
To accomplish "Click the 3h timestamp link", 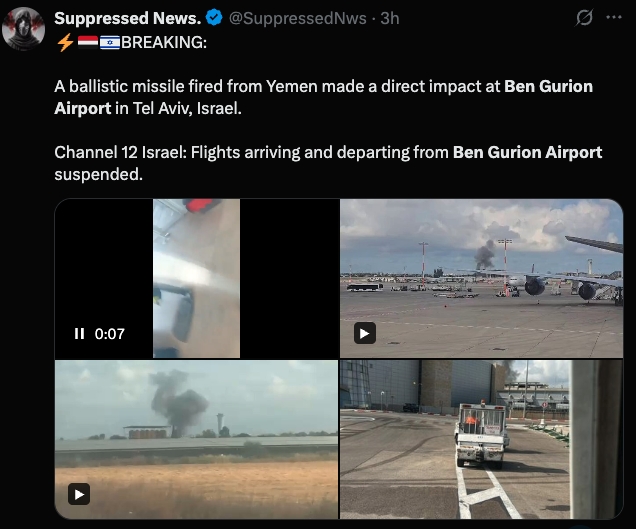I will [x=390, y=18].
